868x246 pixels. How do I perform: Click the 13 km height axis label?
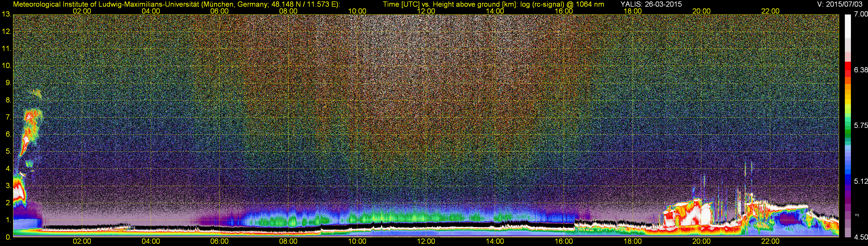click(6, 14)
